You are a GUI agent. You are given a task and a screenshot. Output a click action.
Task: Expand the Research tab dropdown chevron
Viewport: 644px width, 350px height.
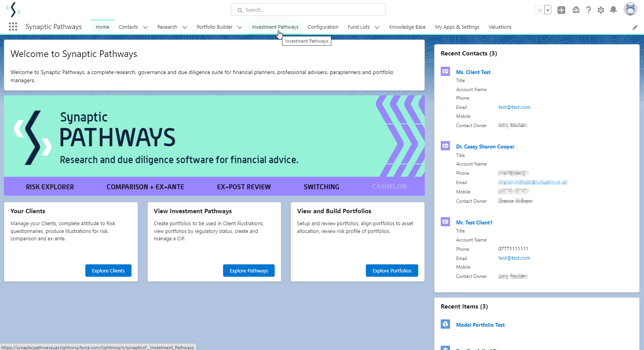pos(185,27)
